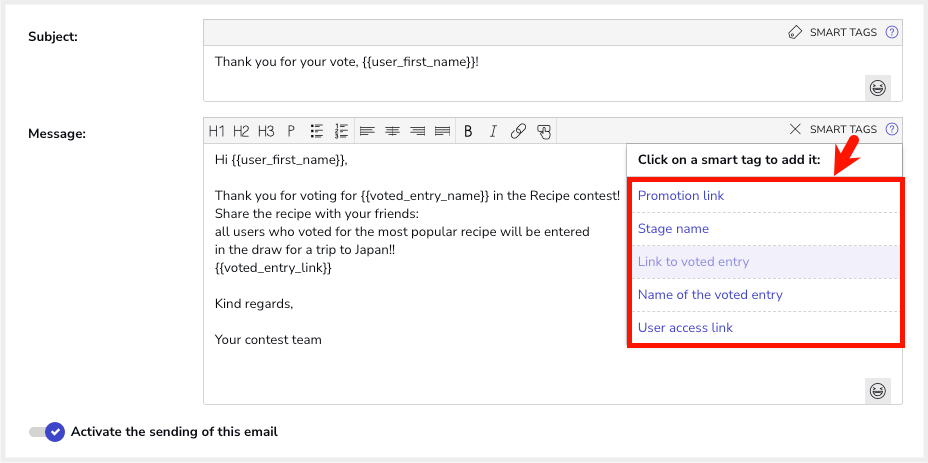The image size is (928, 463).
Task: Set paragraph style with P button
Action: [291, 131]
